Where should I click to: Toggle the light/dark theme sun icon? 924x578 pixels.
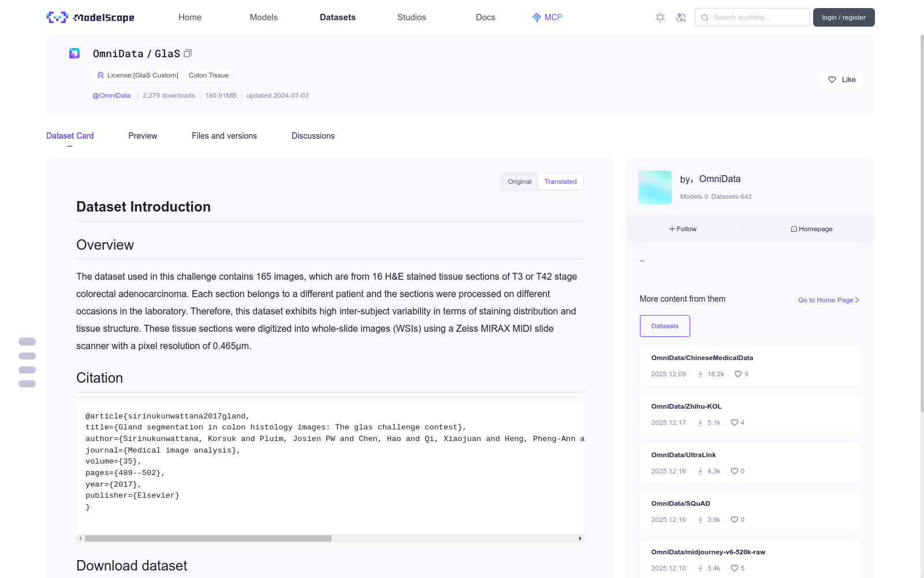click(x=660, y=17)
